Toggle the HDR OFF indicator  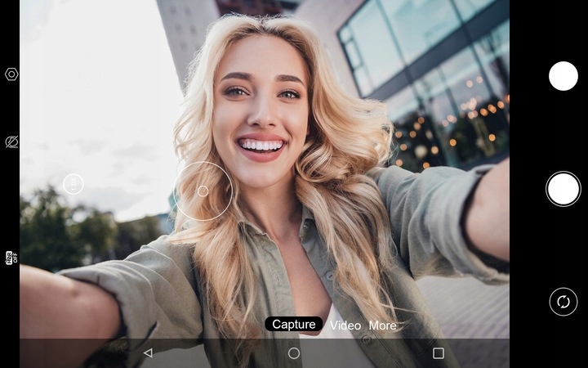coord(11,258)
